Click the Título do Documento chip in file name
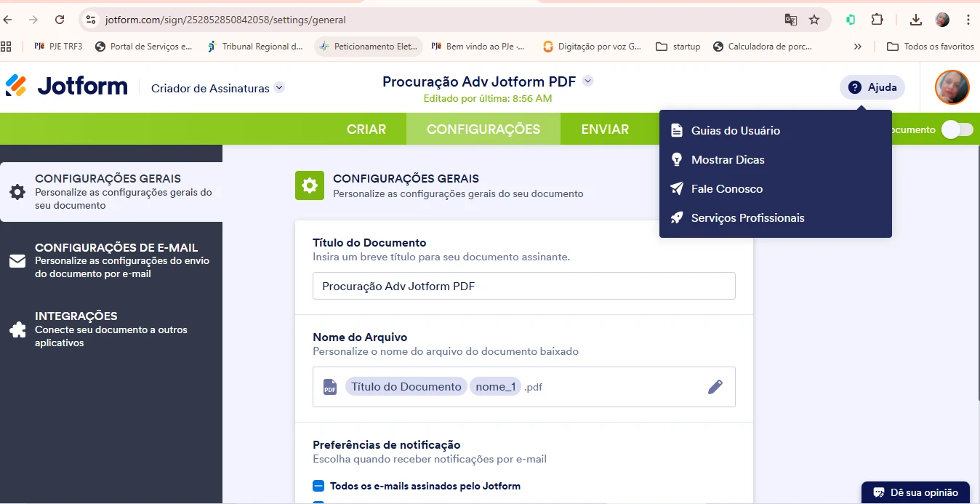 pyautogui.click(x=406, y=386)
